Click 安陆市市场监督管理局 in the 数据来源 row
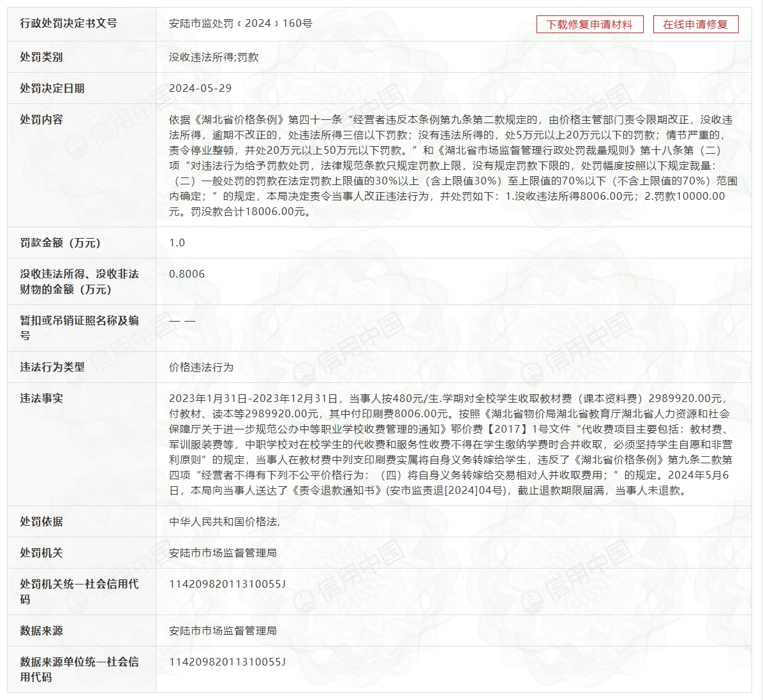This screenshot has height=700, width=763. click(x=223, y=630)
